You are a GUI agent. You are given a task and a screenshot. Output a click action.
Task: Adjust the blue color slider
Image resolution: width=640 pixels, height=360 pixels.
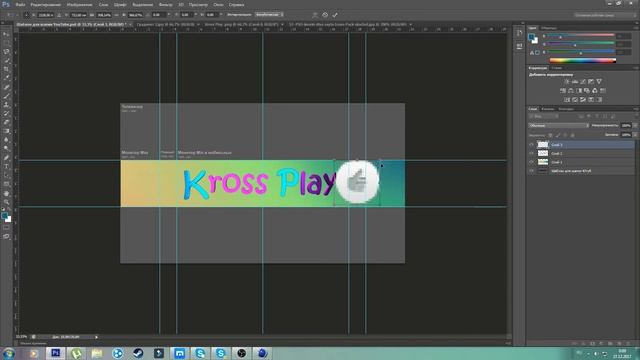(x=580, y=52)
